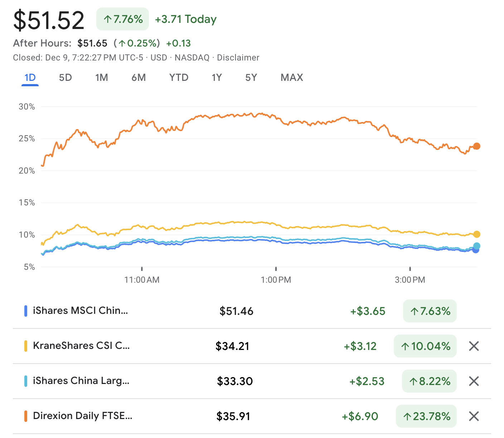Open iShares MSCI China stock row
This screenshot has width=504, height=438.
pyautogui.click(x=80, y=311)
